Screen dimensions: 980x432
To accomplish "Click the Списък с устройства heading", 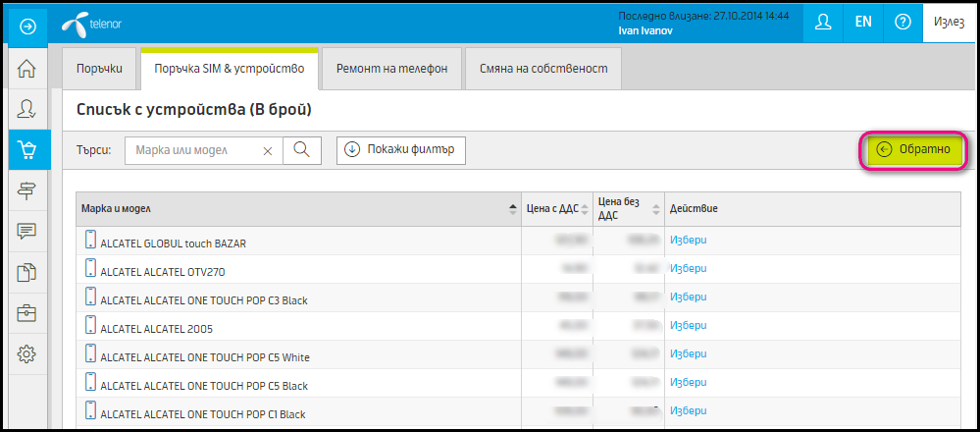I will [x=194, y=110].
